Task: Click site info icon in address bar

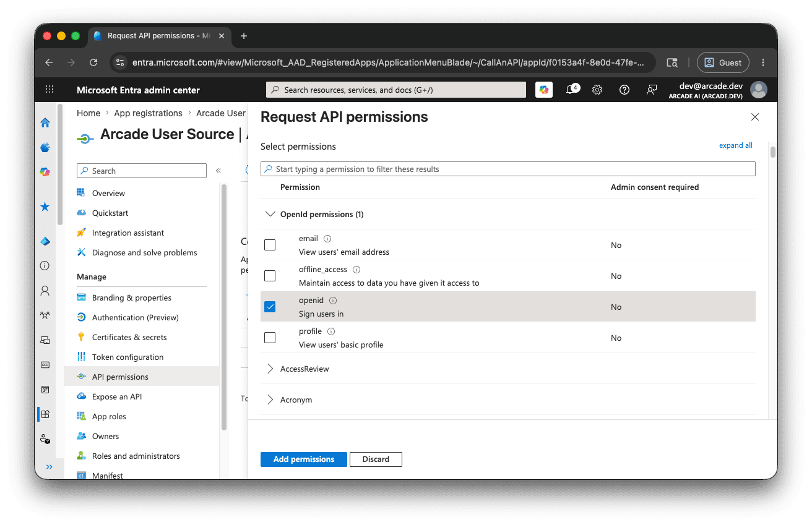Action: point(121,62)
